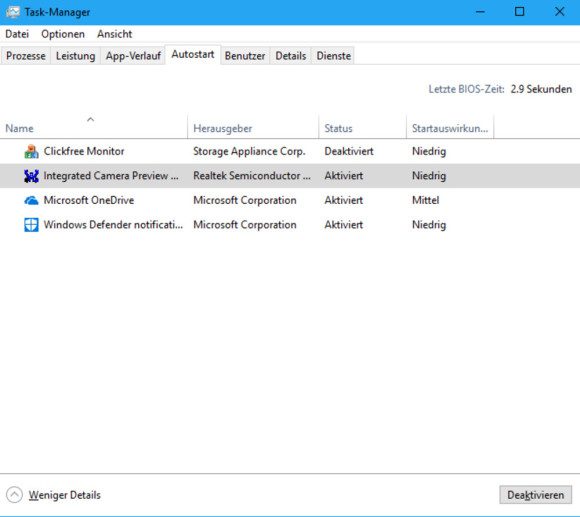Click the Microsoft OneDrive cloud icon
The image size is (580, 517).
(x=31, y=200)
